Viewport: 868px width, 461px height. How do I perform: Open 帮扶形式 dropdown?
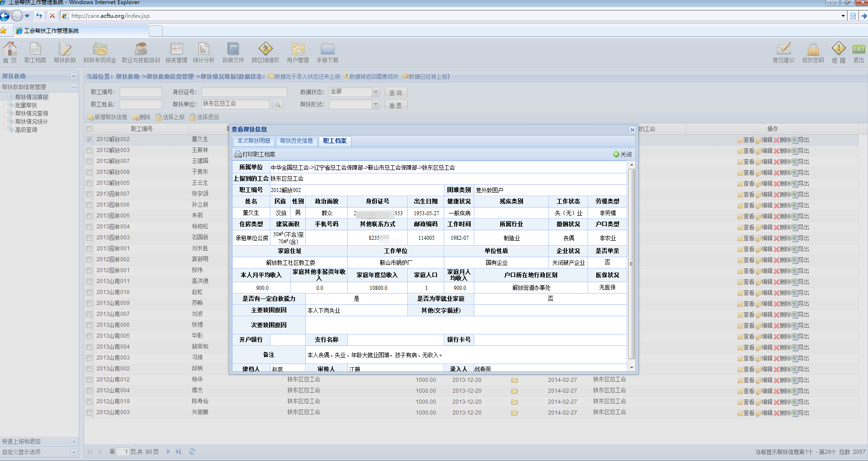(376, 104)
